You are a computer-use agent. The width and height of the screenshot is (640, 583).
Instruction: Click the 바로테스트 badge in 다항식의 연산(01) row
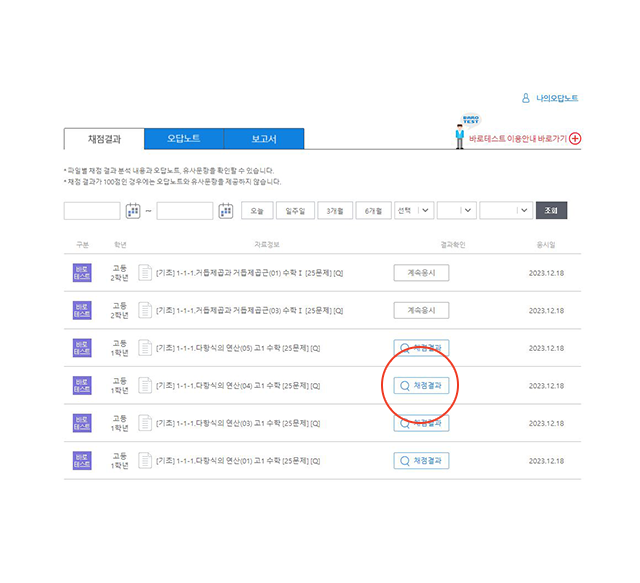[x=82, y=461]
